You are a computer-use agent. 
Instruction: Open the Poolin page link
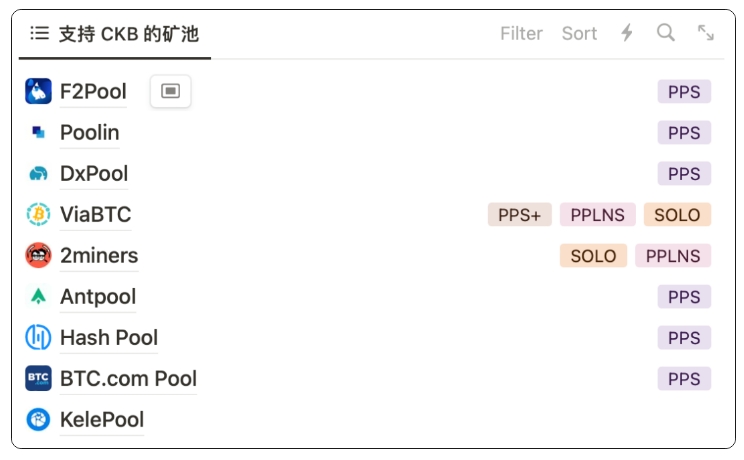90,132
